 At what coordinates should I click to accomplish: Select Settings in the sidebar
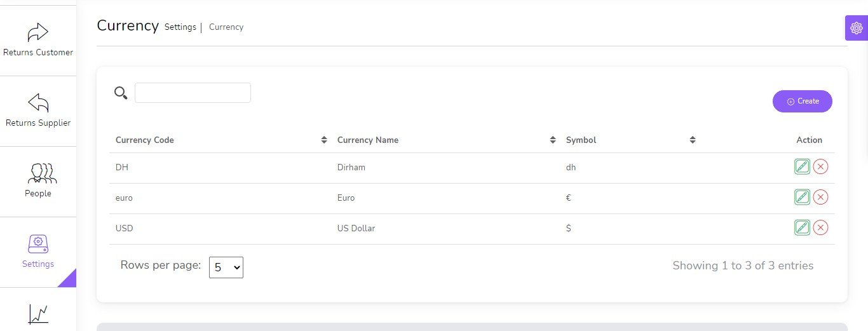pos(38,252)
